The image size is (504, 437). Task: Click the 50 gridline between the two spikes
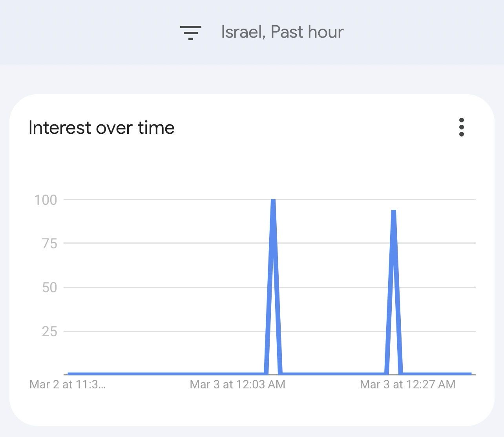[334, 288]
